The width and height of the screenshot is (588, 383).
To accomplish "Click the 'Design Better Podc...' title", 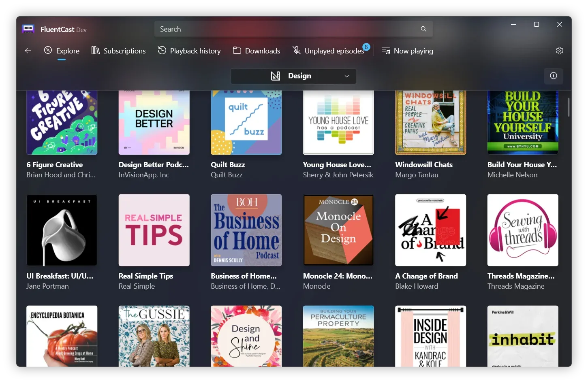I will tap(154, 165).
